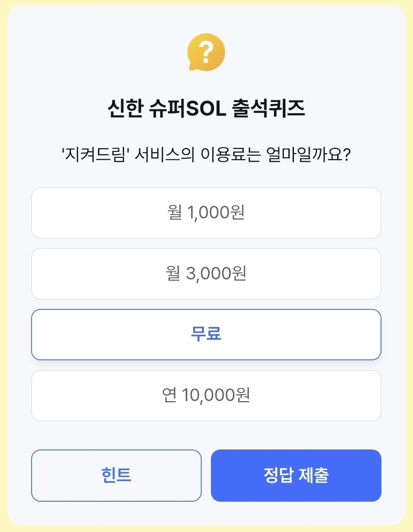Select the highlighted '무료' answer
Screen dimensions: 413x532
coord(206,334)
